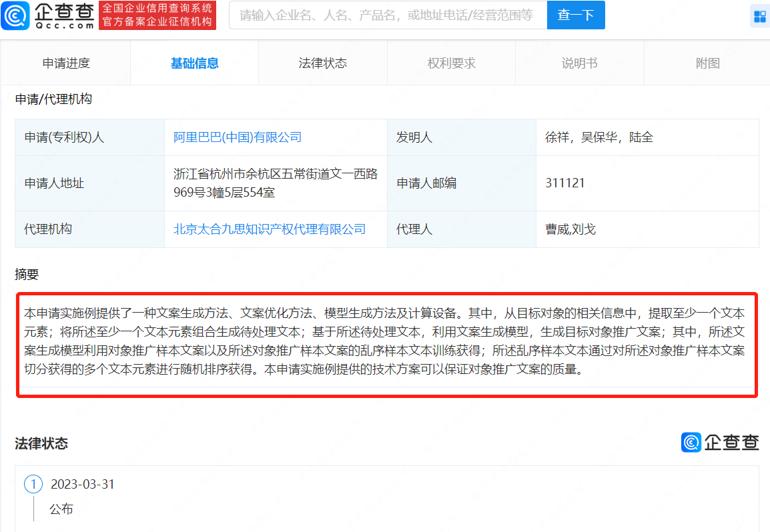Click the agent names 曹威,刘戈

pyautogui.click(x=570, y=229)
